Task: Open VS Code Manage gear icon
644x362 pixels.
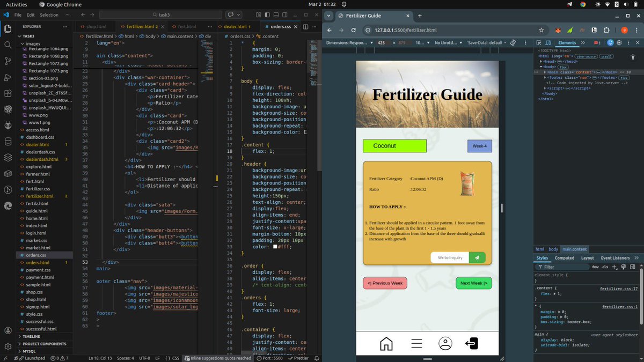Action: [x=8, y=346]
